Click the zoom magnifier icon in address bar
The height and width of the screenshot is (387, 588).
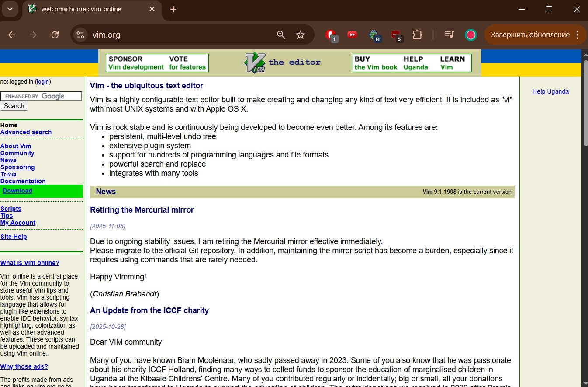tap(281, 35)
